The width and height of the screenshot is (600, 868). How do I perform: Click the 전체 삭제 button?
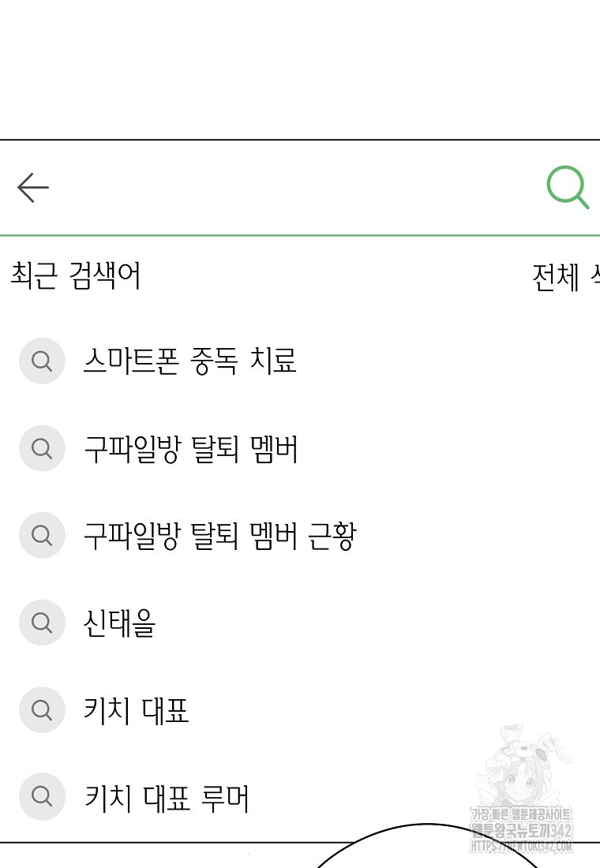click(565, 277)
